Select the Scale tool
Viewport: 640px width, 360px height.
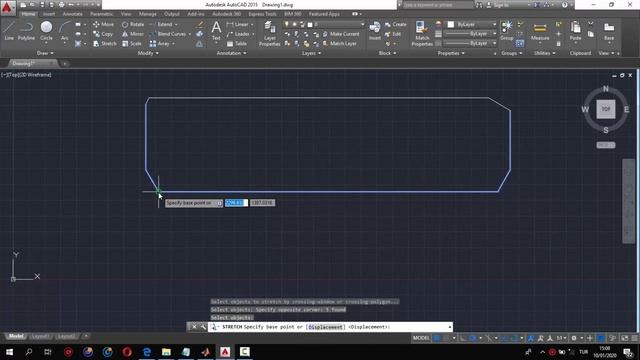131,43
